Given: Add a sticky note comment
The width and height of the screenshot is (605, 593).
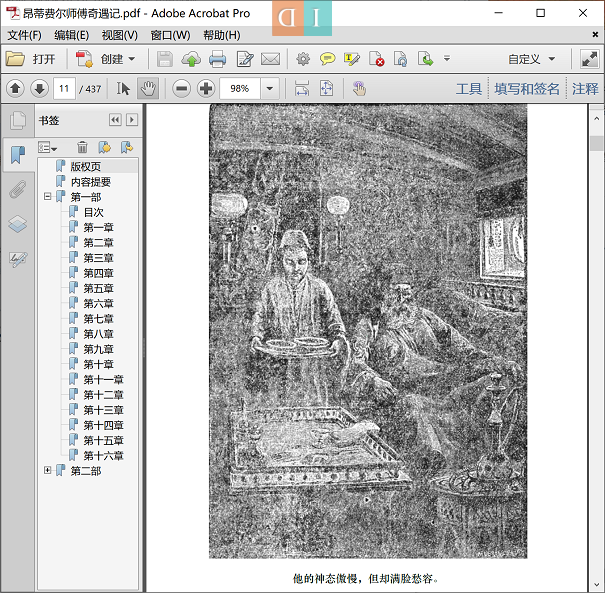Looking at the screenshot, I should [x=327, y=59].
